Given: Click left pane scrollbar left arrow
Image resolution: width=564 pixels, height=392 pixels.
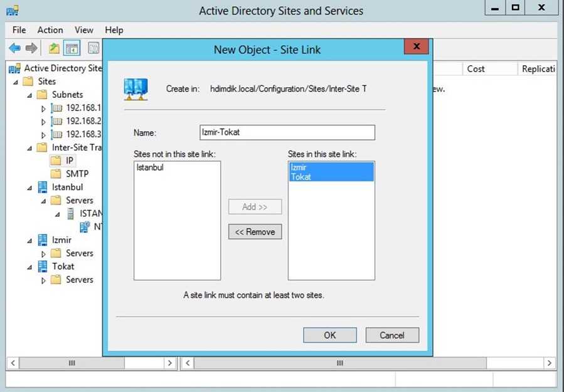Looking at the screenshot, I should (x=13, y=363).
